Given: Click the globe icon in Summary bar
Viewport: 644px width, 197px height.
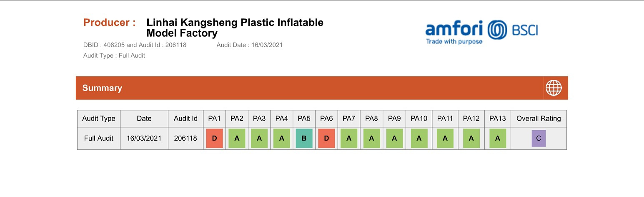Looking at the screenshot, I should point(554,88).
